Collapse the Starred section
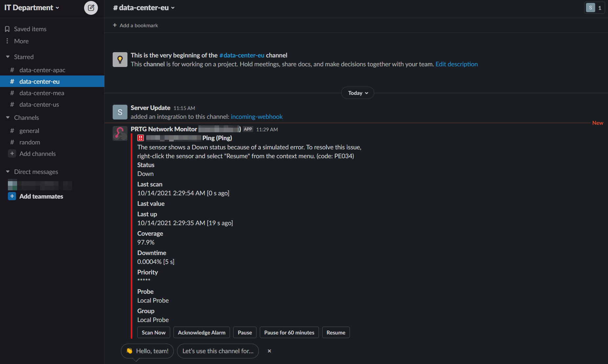This screenshot has width=608, height=364. tap(8, 57)
